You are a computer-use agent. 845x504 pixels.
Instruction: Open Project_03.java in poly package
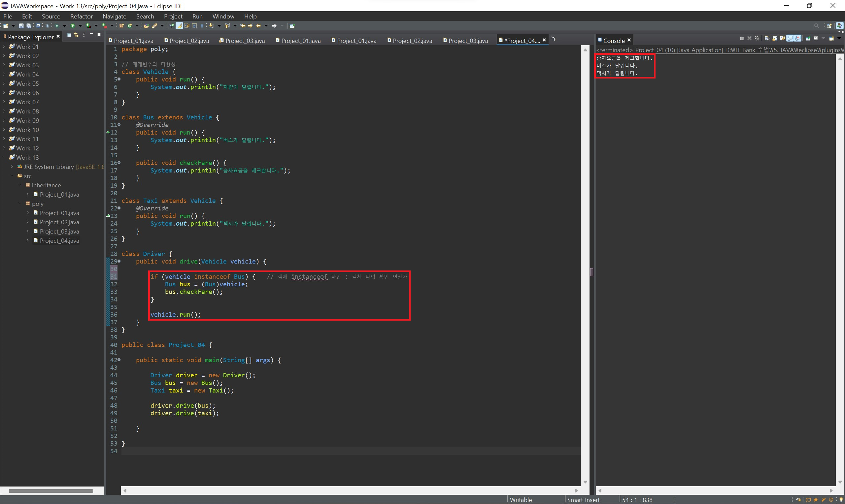[x=59, y=231]
